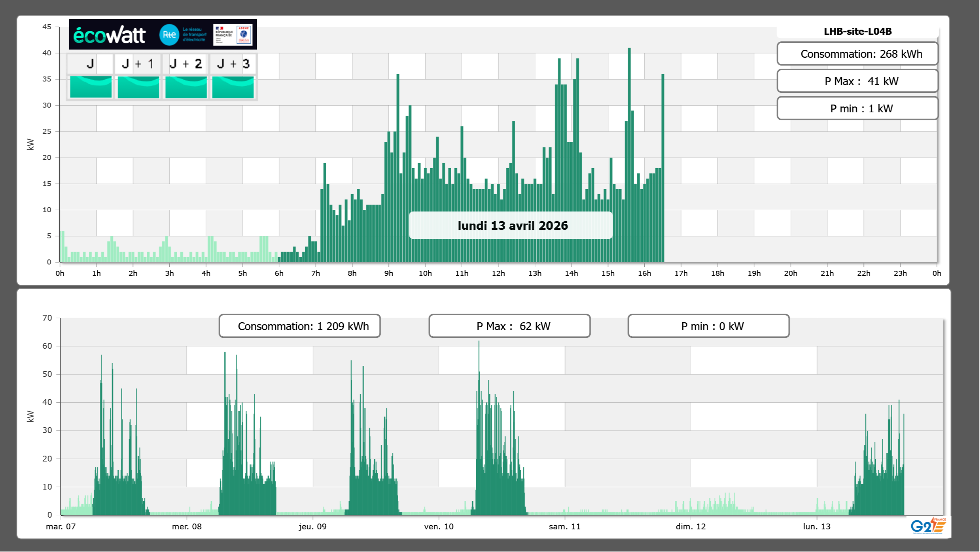Screen dimensions: 980x552
Task: Select the J + 2 forecast label
Action: click(x=186, y=64)
